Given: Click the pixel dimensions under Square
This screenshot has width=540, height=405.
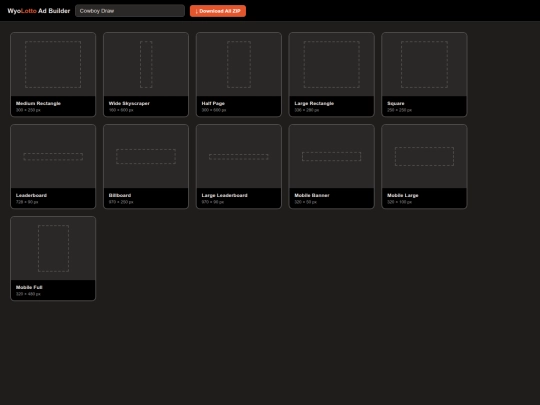Looking at the screenshot, I should pyautogui.click(x=399, y=110).
